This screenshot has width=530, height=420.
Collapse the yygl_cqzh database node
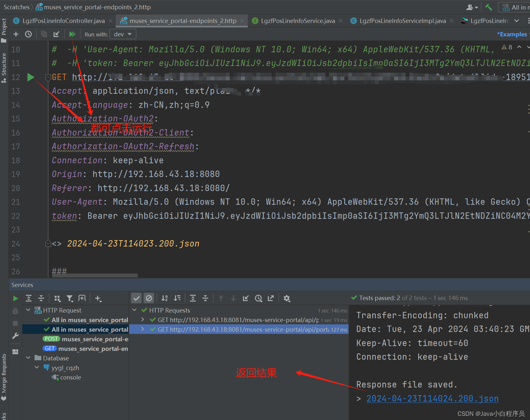[x=37, y=367]
